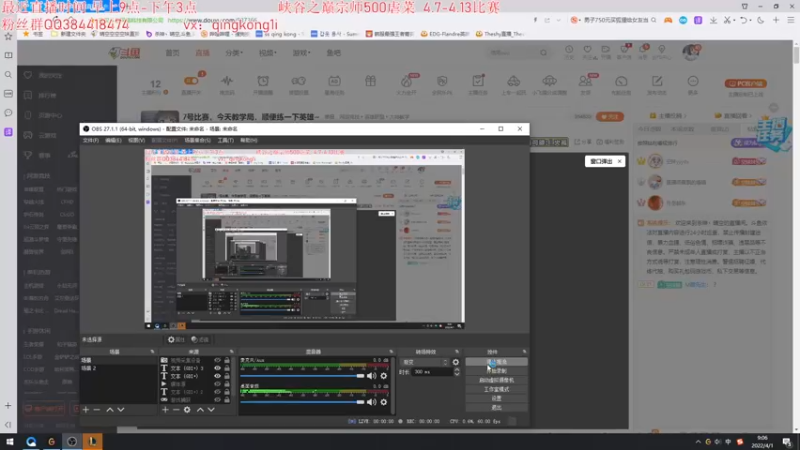
Task: Mute the desktop audio mixer track
Action: pos(371,402)
